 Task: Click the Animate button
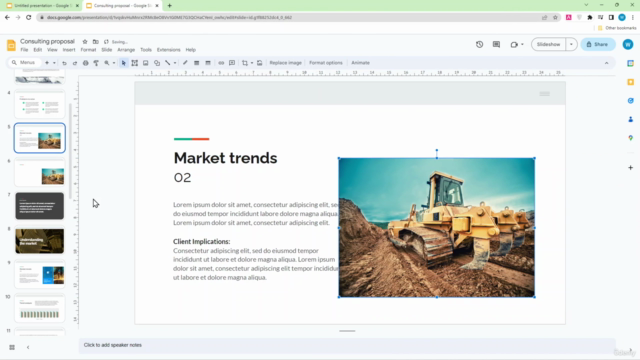360,63
